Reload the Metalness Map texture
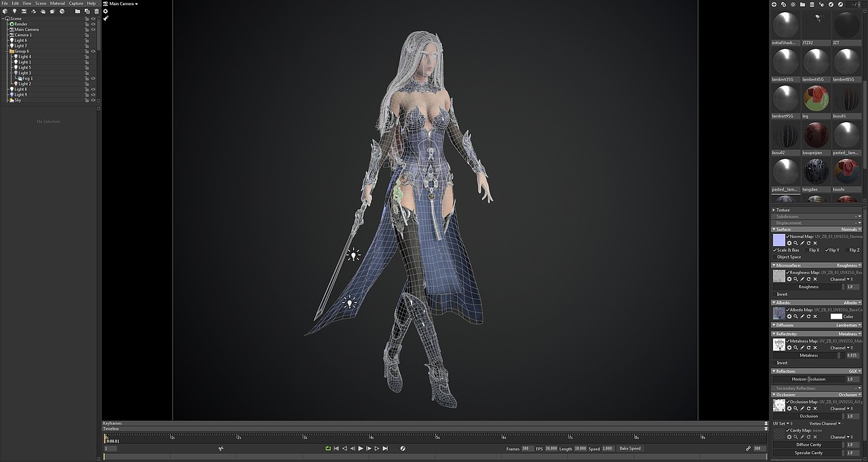The image size is (868, 462). [808, 347]
